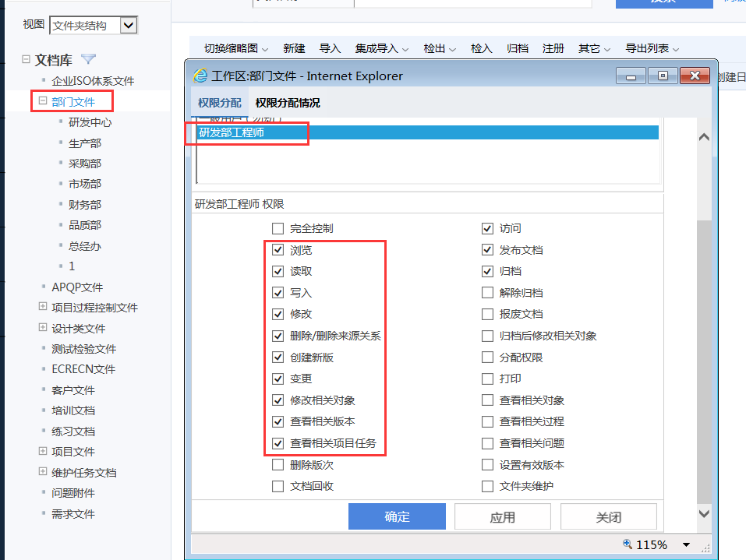Click the Internet Explorer logo in dialog title
The height and width of the screenshot is (560, 746).
tap(200, 76)
